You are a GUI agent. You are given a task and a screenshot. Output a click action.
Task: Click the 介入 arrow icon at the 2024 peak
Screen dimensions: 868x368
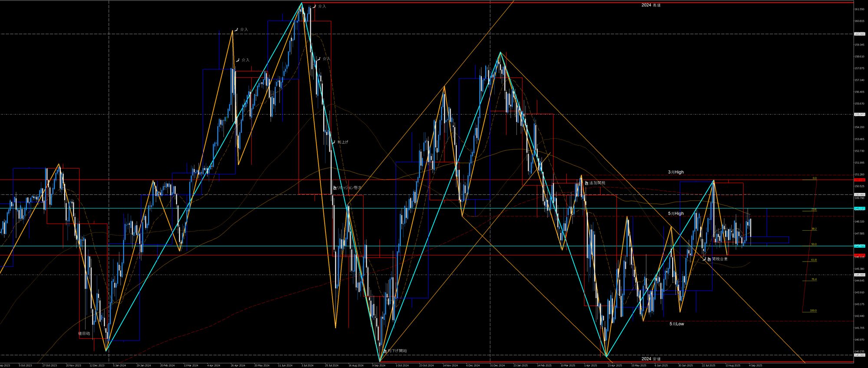[x=314, y=7]
